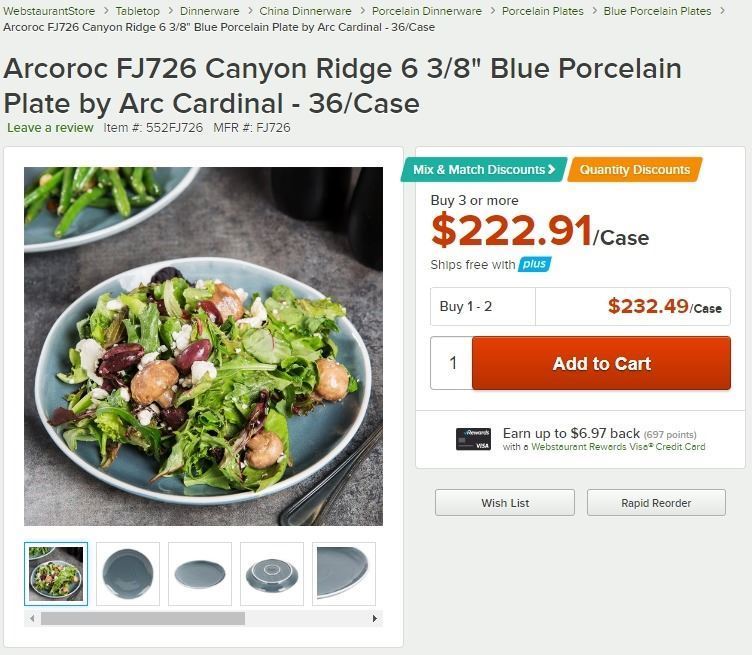
Task: Select the plate edge close-up thumbnail
Action: 343,574
